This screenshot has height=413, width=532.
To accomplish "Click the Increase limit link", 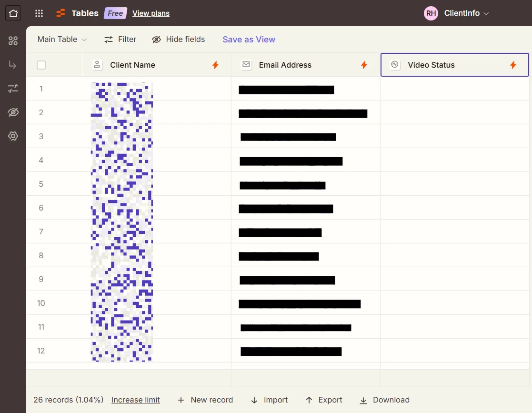I will (135, 400).
